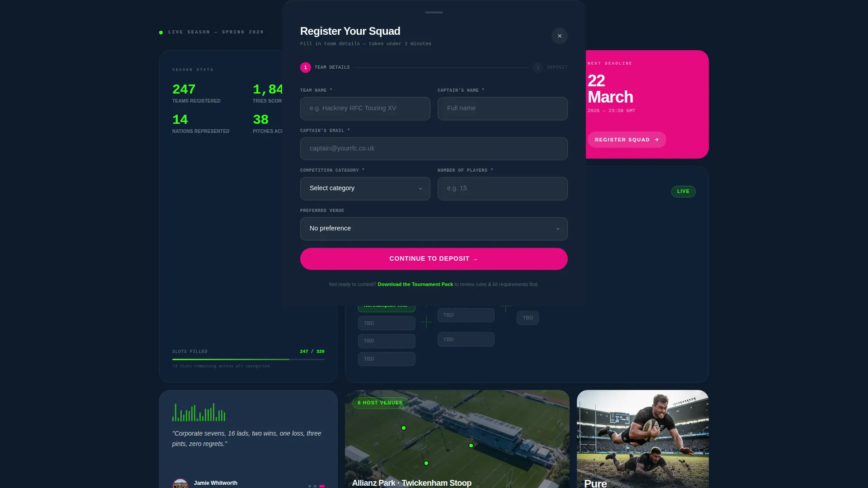Focus the Captain's Email input field
This screenshot has height=488, width=868.
[x=434, y=149]
